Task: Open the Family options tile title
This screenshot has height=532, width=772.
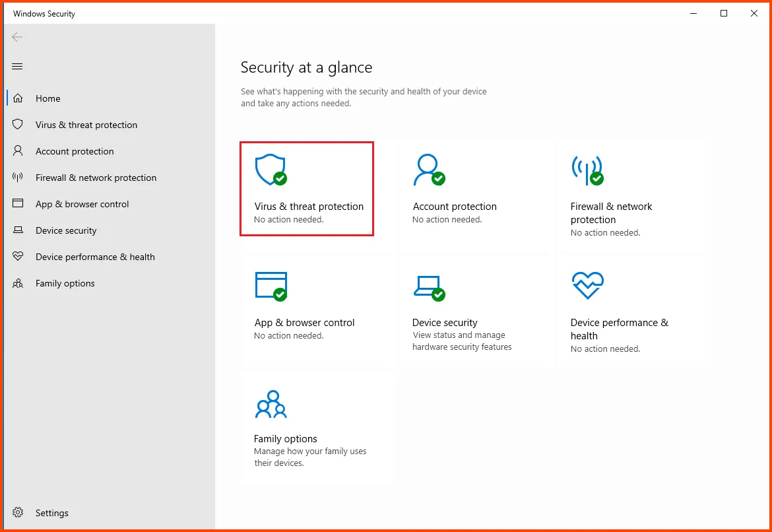Action: click(x=285, y=439)
